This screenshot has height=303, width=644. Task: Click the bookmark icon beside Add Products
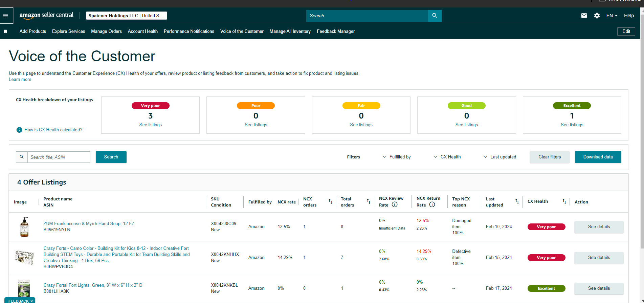coord(5,31)
